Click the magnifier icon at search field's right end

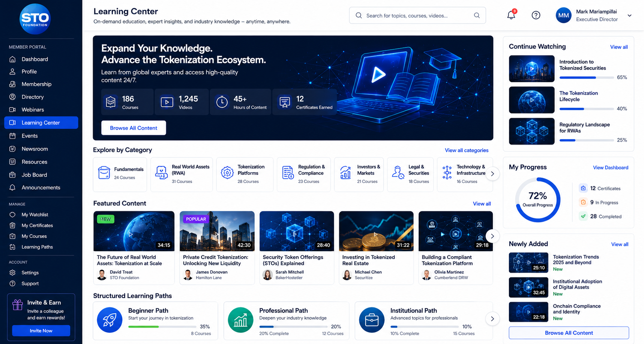(477, 15)
